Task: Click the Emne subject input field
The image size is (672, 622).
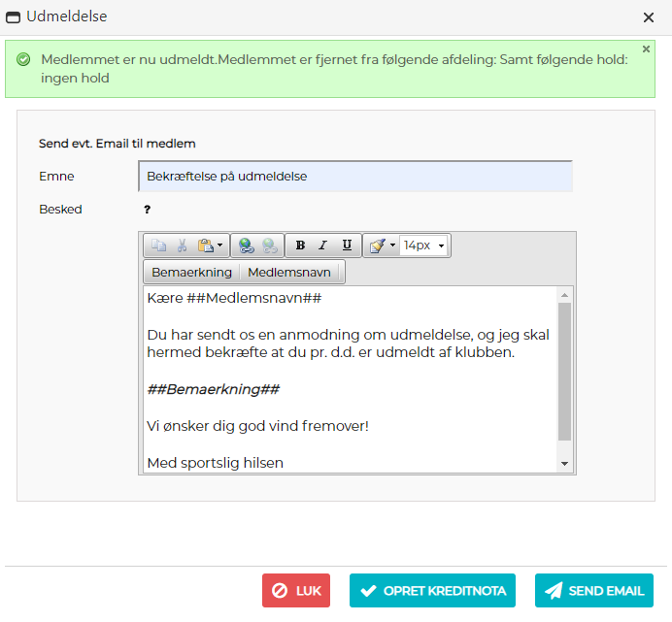Action: [x=355, y=177]
